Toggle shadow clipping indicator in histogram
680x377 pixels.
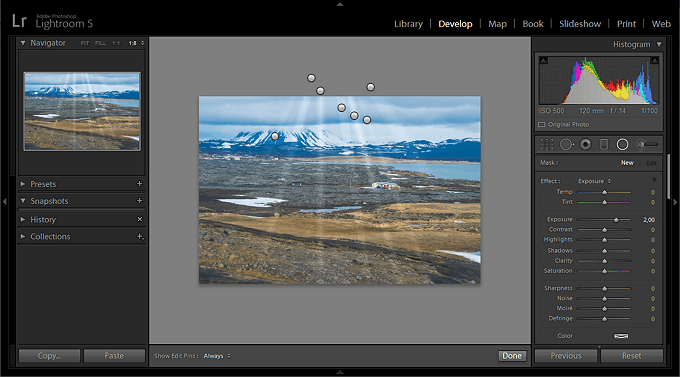(543, 60)
